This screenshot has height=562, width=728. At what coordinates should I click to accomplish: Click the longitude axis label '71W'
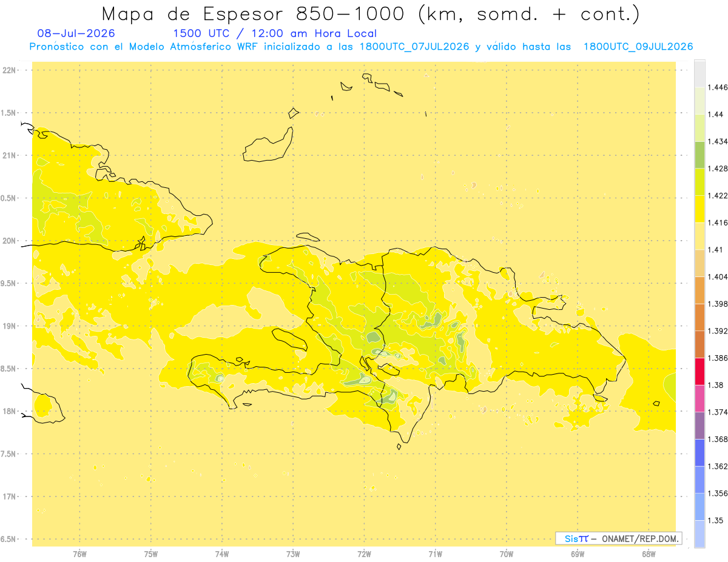point(435,554)
